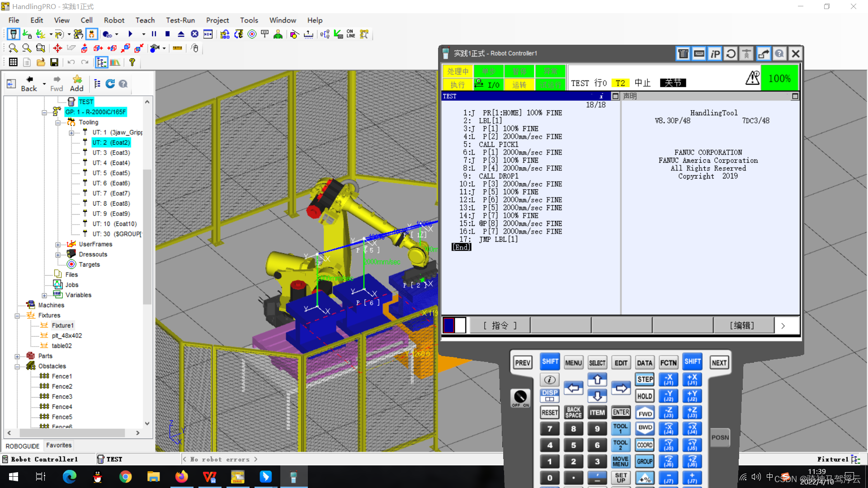Toggle the Teach Pendant show/hide toolbar button
Screen dimensions: 868x488
coord(13,34)
